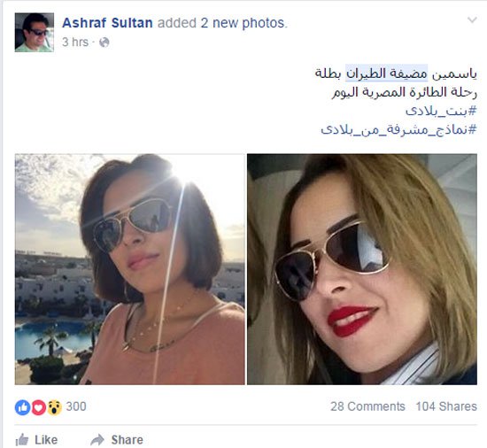The image size is (487, 448).
Task: Open the #نماذج_مشرفة_من_بلادى hashtag
Action: tap(398, 129)
